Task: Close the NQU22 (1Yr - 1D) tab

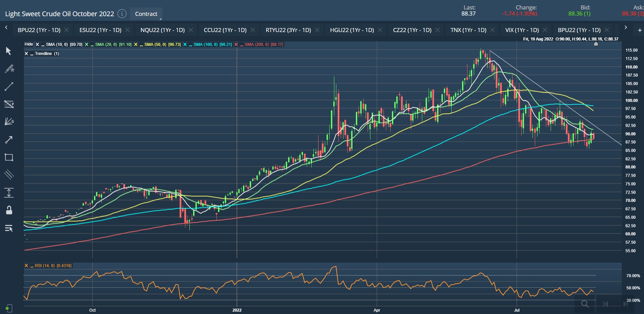Action: [191, 30]
